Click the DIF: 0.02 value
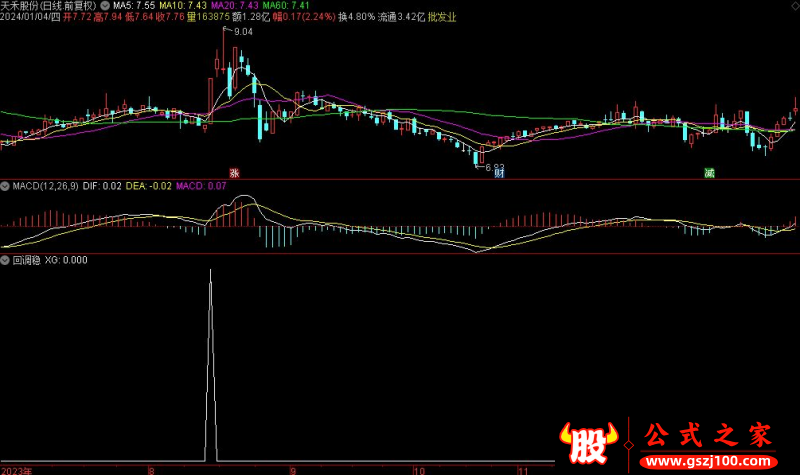800x475 pixels. point(102,186)
